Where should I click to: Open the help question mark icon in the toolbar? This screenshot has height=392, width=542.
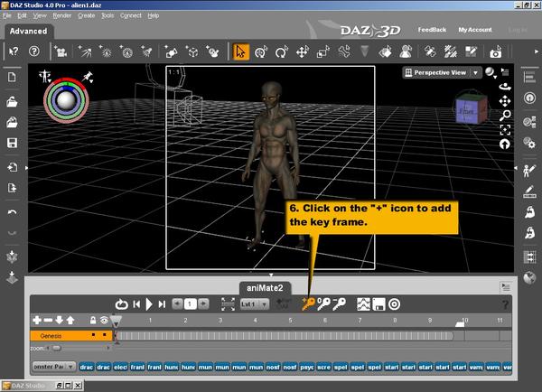pos(34,51)
